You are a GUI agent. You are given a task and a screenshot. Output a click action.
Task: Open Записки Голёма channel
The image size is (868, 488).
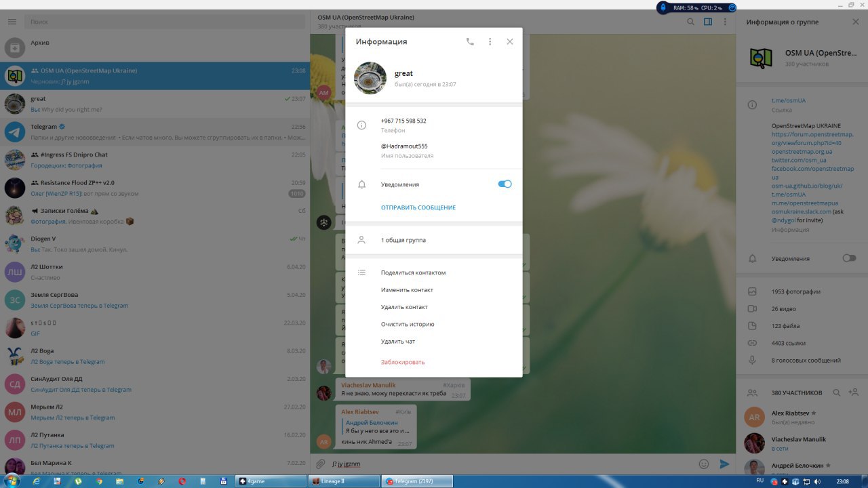coord(155,216)
